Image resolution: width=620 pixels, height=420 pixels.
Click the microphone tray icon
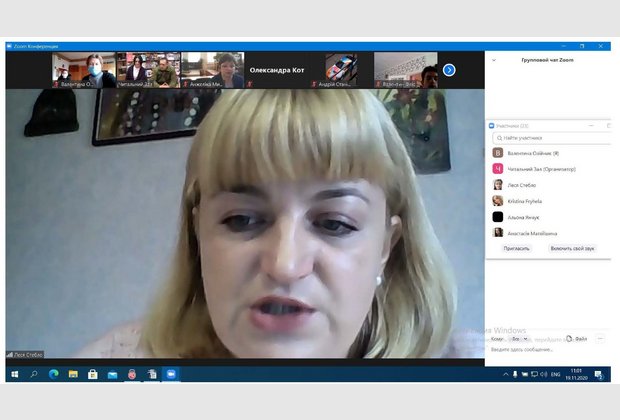point(515,374)
